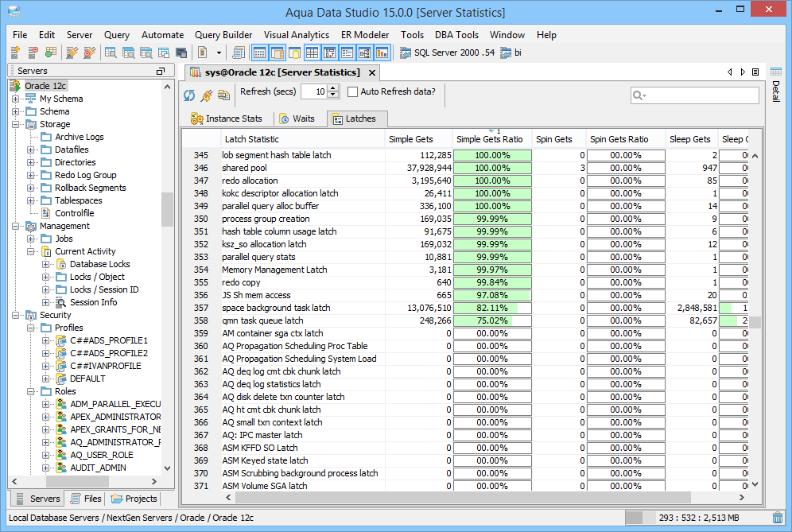This screenshot has width=792, height=532.
Task: Expand the My Schema tree node
Action: 16,99
